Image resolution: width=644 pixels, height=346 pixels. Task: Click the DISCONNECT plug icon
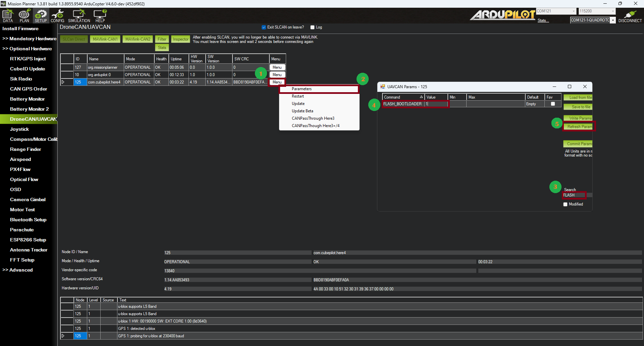[630, 16]
